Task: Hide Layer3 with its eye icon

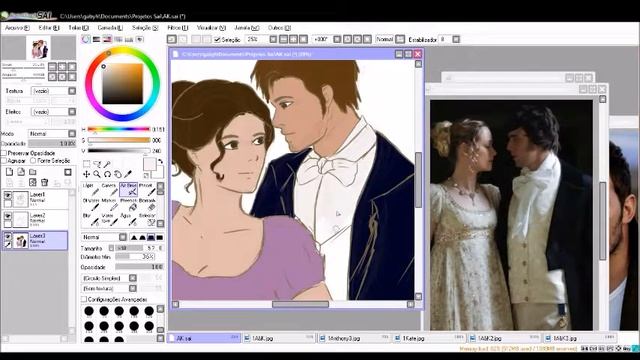Action: [x=7, y=236]
